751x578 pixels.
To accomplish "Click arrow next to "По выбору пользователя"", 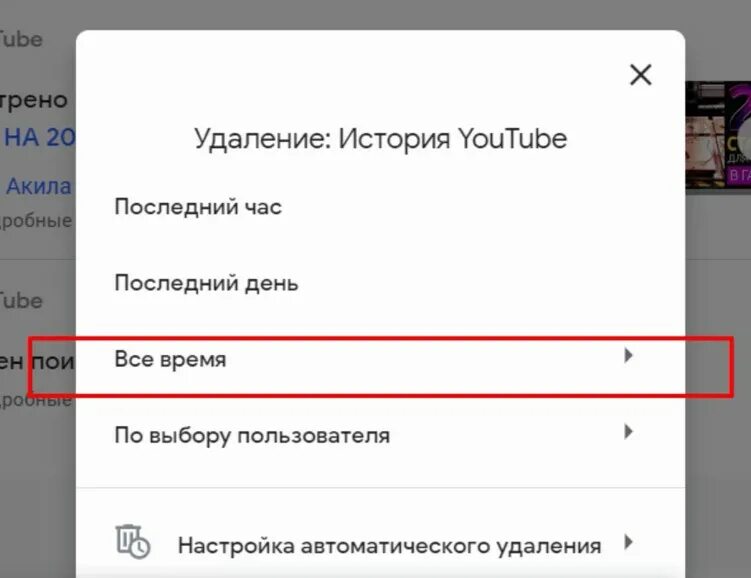I will tap(629, 431).
